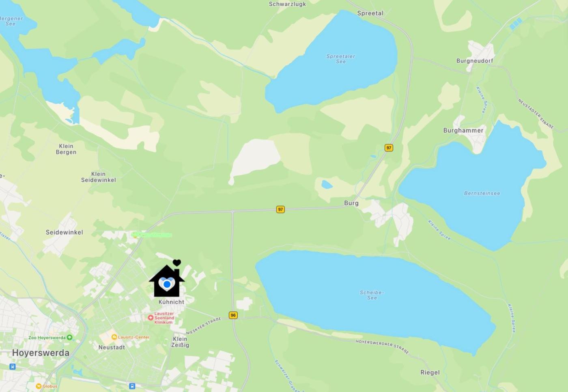Select the Scheibe-See lake label
Screen dimensions: 568x392
(372, 295)
